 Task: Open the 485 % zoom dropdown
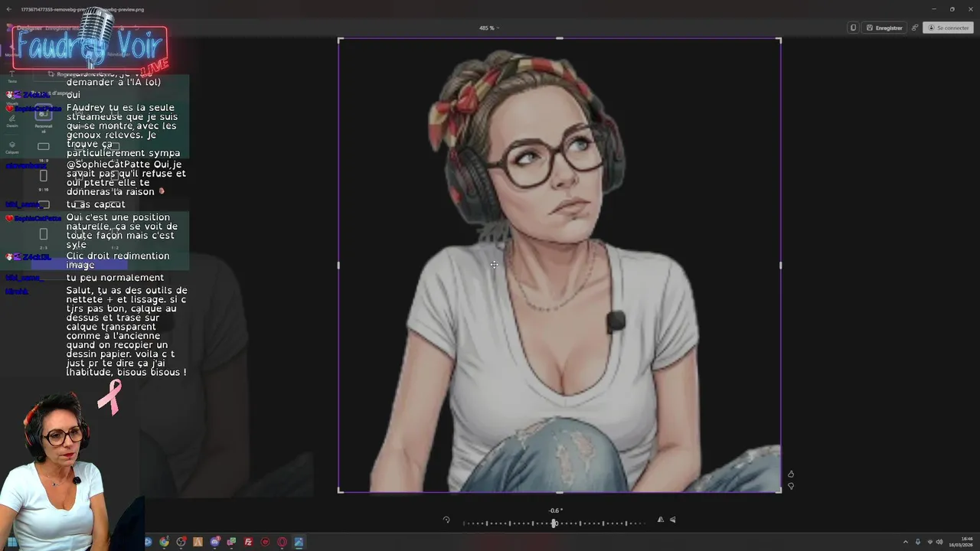pos(488,28)
